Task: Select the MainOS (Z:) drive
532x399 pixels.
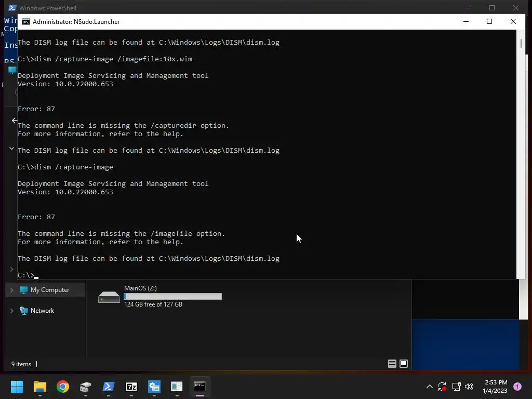Action: pyautogui.click(x=160, y=296)
